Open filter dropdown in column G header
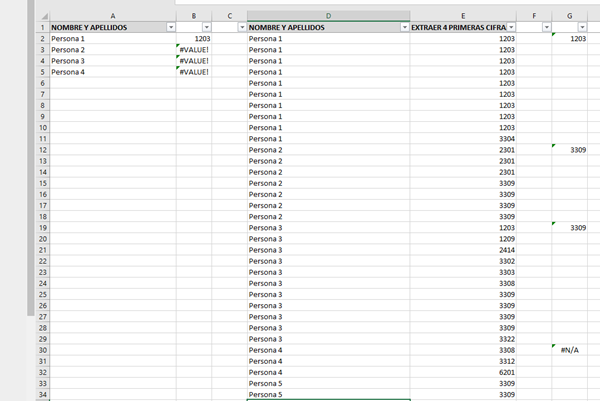The height and width of the screenshot is (401, 600). click(x=582, y=27)
